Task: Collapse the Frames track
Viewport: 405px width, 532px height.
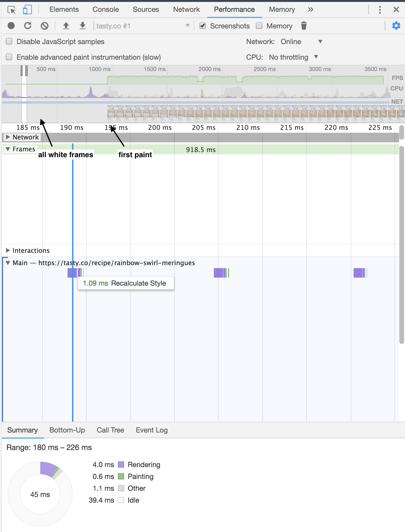Action: point(8,149)
